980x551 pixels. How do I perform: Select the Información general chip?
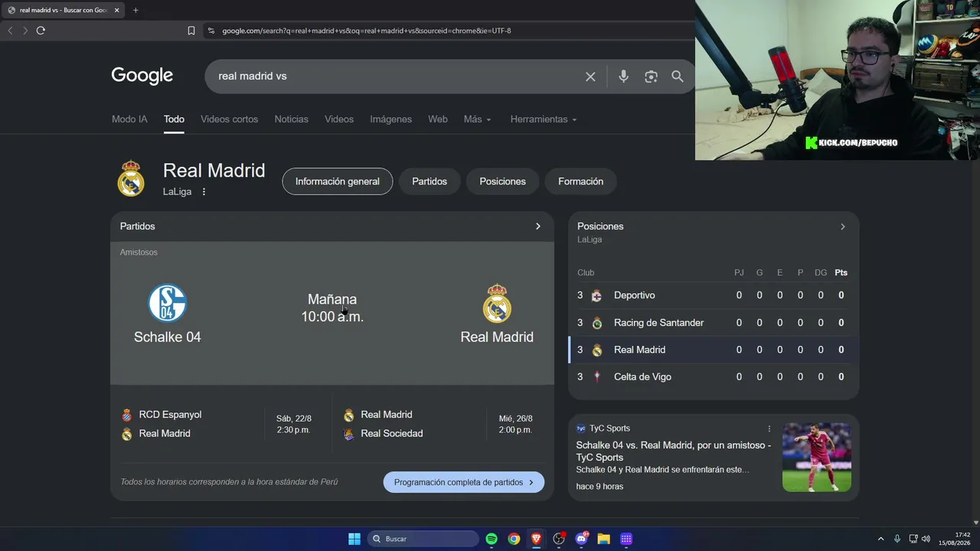coord(338,181)
